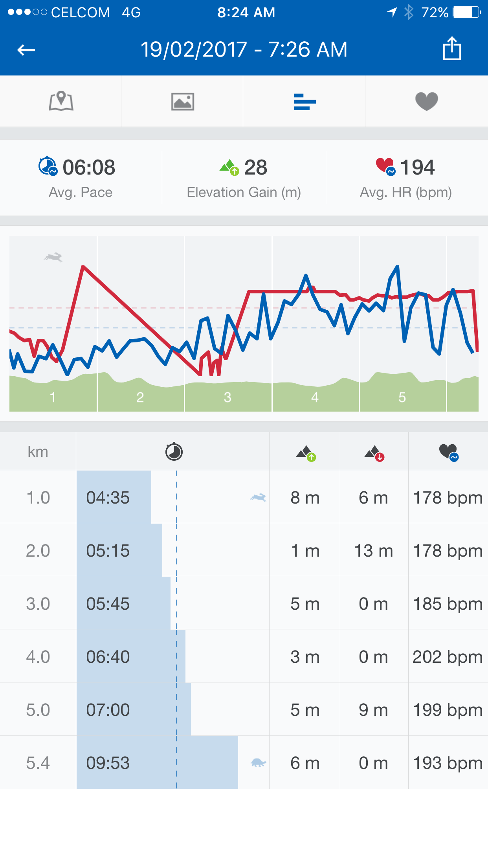Image resolution: width=488 pixels, height=868 pixels.
Task: Tap the turtle icon on slowest split
Action: (x=258, y=763)
